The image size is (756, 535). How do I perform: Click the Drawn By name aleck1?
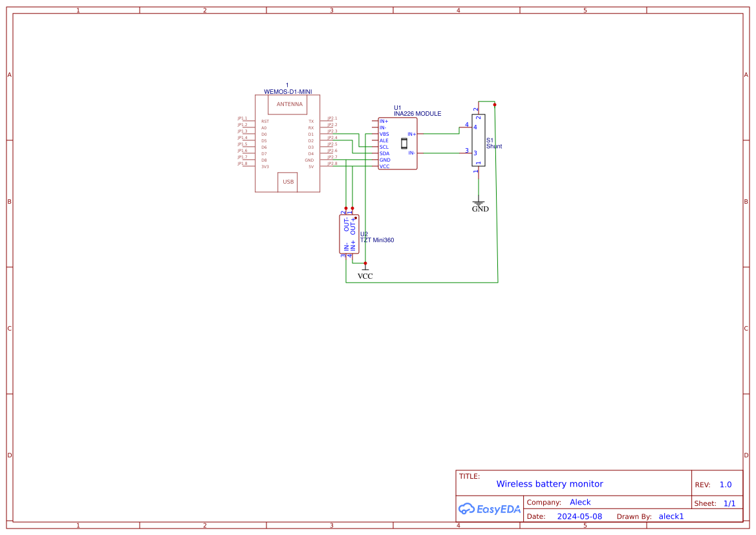[x=671, y=516]
